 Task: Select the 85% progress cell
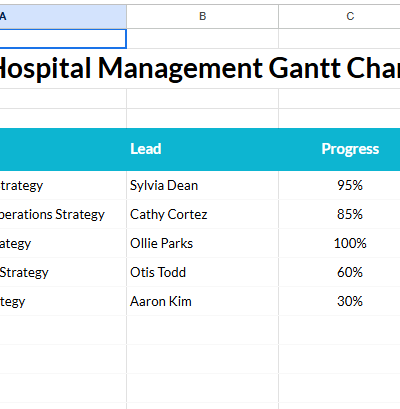click(x=339, y=214)
